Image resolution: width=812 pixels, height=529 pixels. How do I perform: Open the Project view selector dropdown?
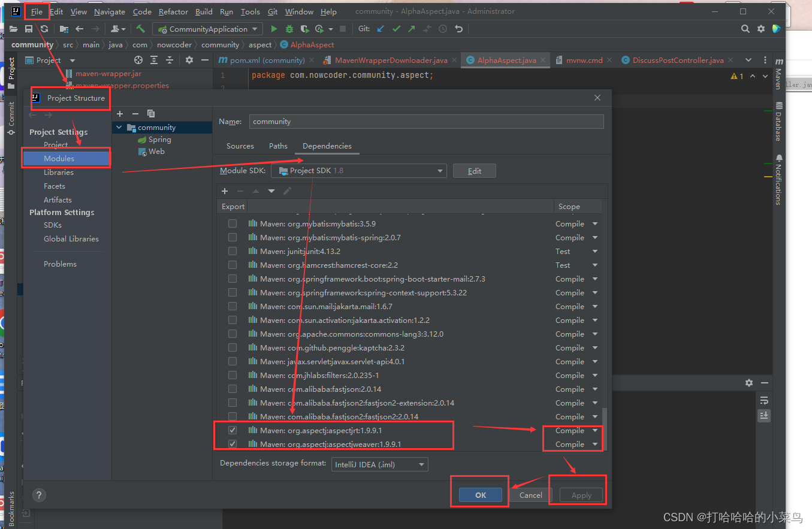tap(73, 60)
